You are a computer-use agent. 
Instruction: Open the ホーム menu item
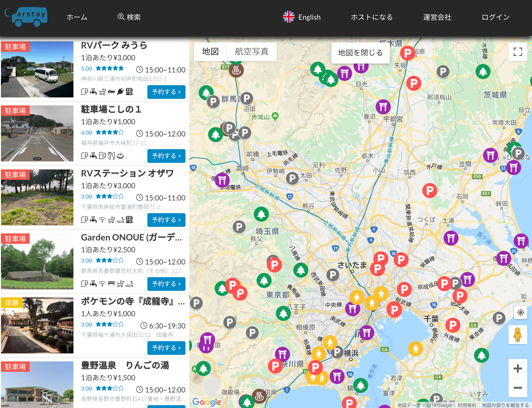pos(77,17)
